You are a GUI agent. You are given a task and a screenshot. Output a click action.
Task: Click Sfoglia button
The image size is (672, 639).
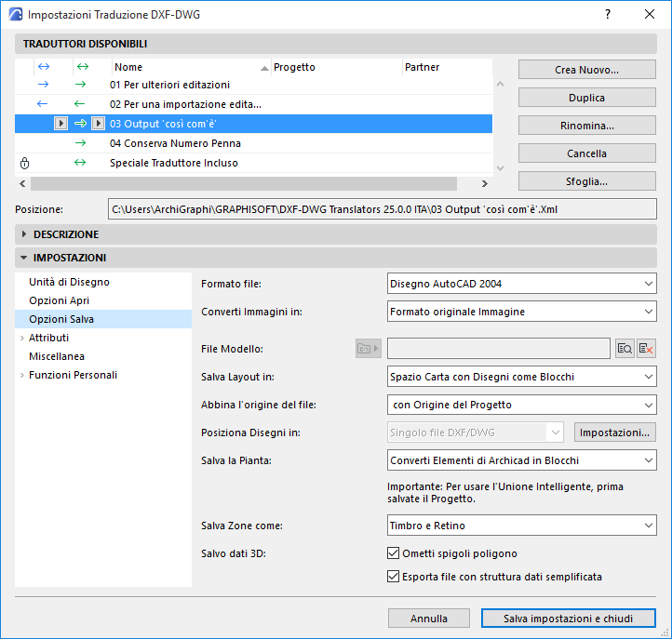[x=586, y=181]
